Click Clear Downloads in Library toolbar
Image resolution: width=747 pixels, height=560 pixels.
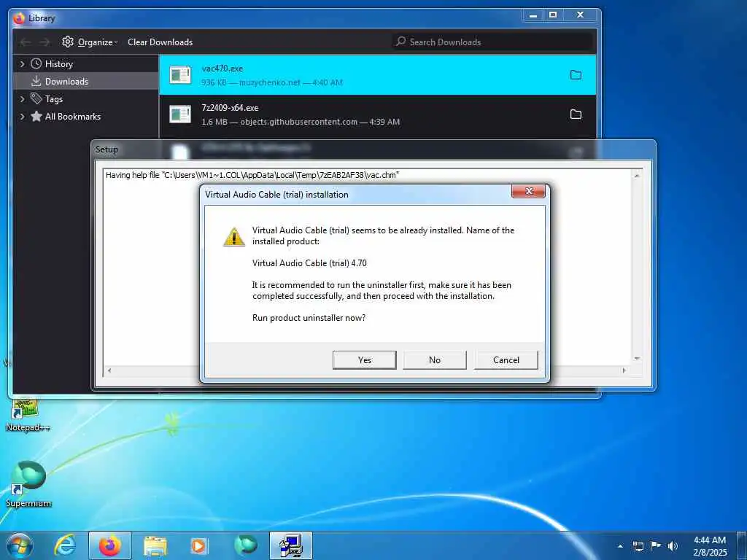[160, 42]
